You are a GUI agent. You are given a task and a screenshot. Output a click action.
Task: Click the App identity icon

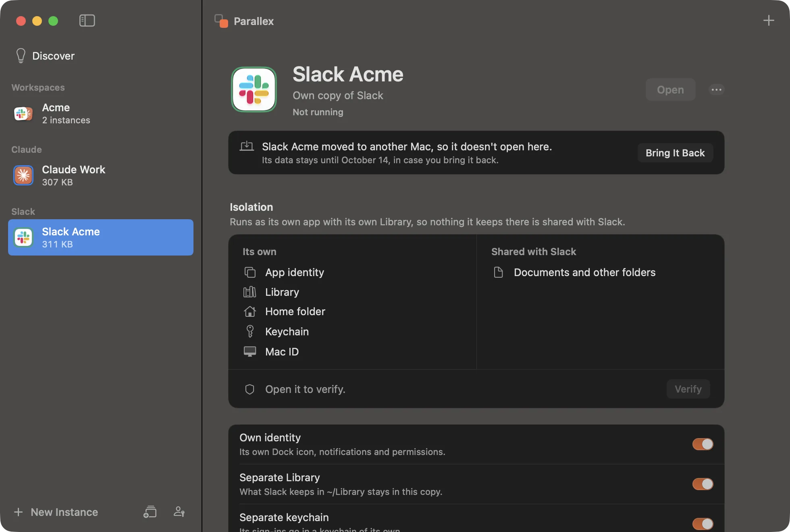click(x=250, y=272)
